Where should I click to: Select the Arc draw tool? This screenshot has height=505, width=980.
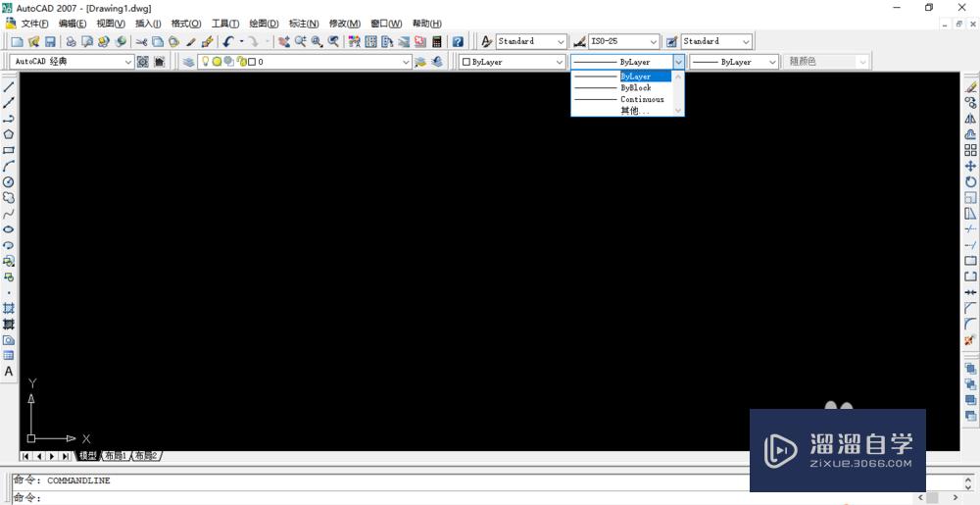tap(9, 166)
